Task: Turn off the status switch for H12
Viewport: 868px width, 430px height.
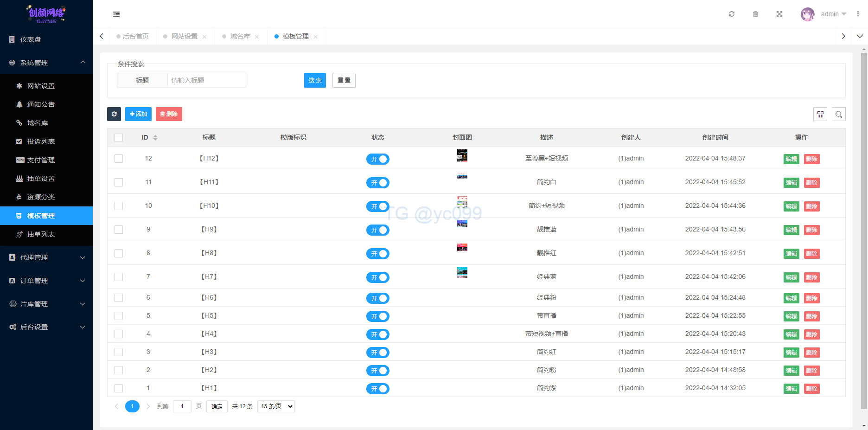Action: point(377,159)
